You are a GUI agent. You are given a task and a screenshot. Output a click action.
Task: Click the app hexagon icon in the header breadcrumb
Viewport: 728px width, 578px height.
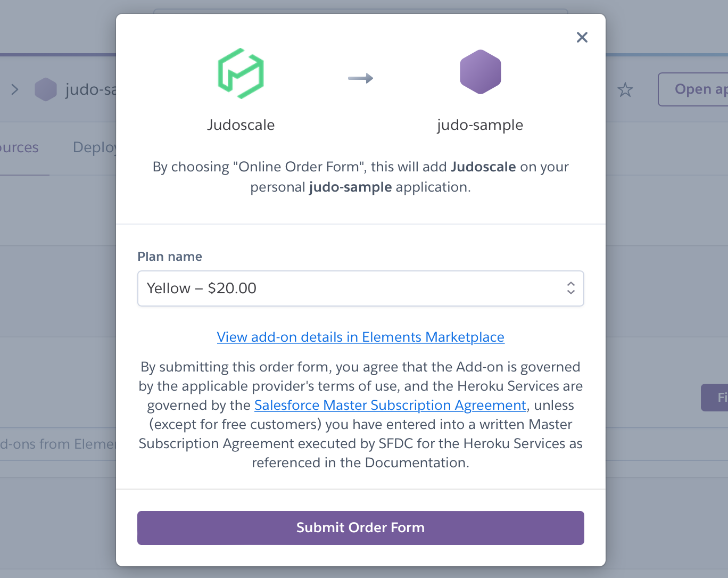[x=46, y=89]
